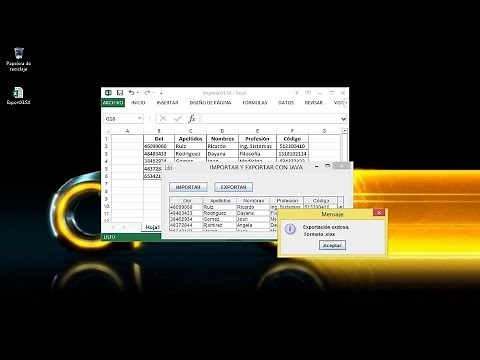Click the 'Apellidos' header cell in Excel
The width and height of the screenshot is (480, 360).
click(190, 139)
